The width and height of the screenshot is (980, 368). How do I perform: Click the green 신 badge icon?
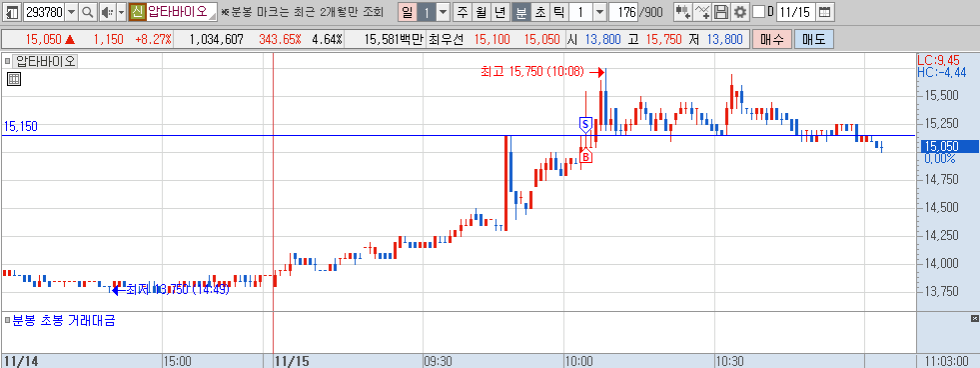[x=137, y=12]
